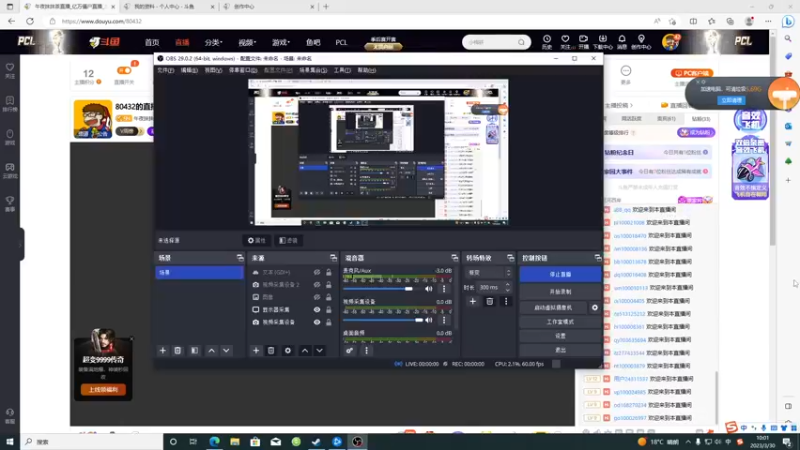Open OBS 停靠窗口(D) menu
The height and width of the screenshot is (450, 800).
243,70
